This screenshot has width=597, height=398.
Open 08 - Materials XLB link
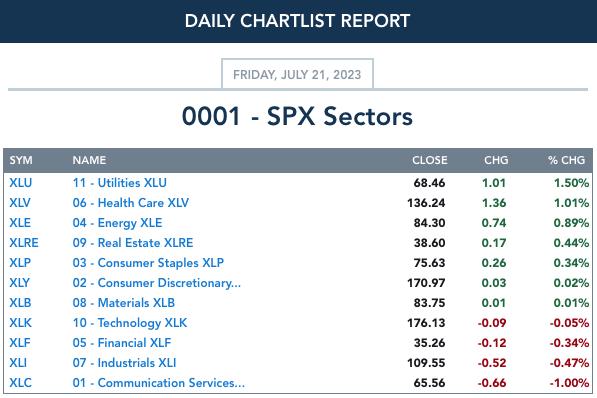[124, 303]
